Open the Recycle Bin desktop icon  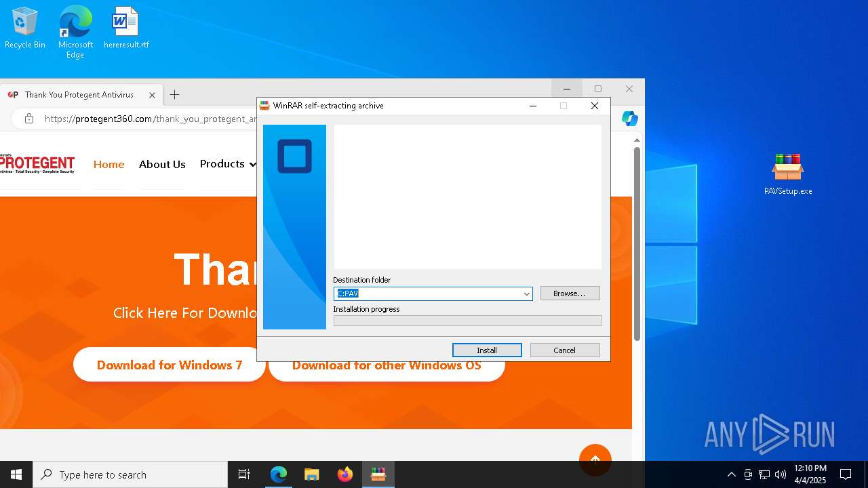click(25, 27)
